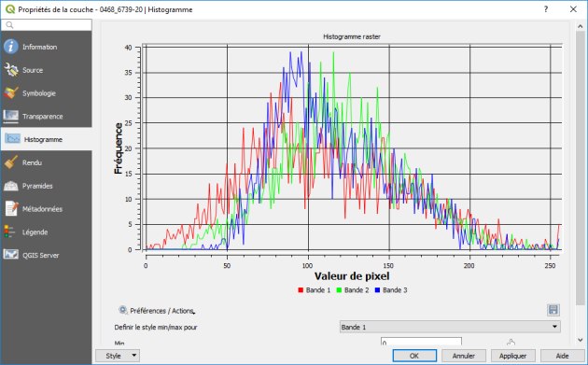Screen dimensions: 588x365
Task: Click the Annuler button
Action: (464, 356)
